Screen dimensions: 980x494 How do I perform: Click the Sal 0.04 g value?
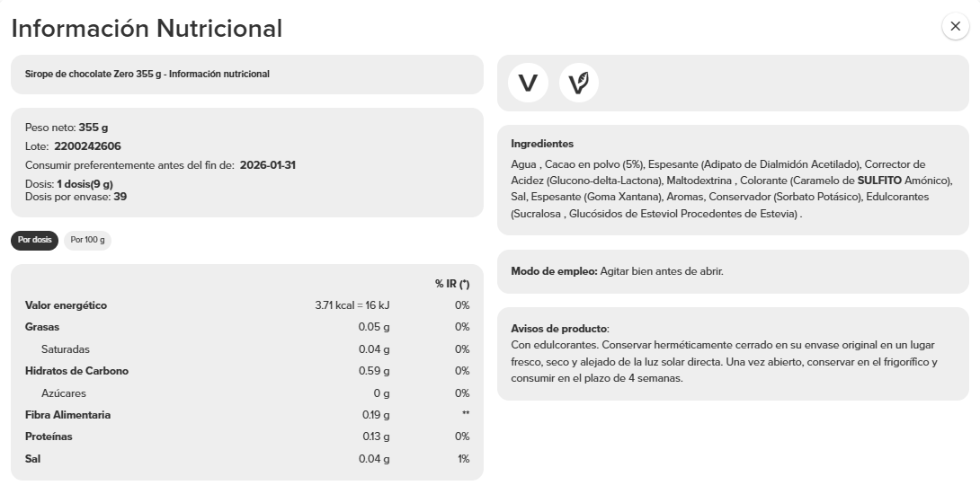pyautogui.click(x=374, y=459)
